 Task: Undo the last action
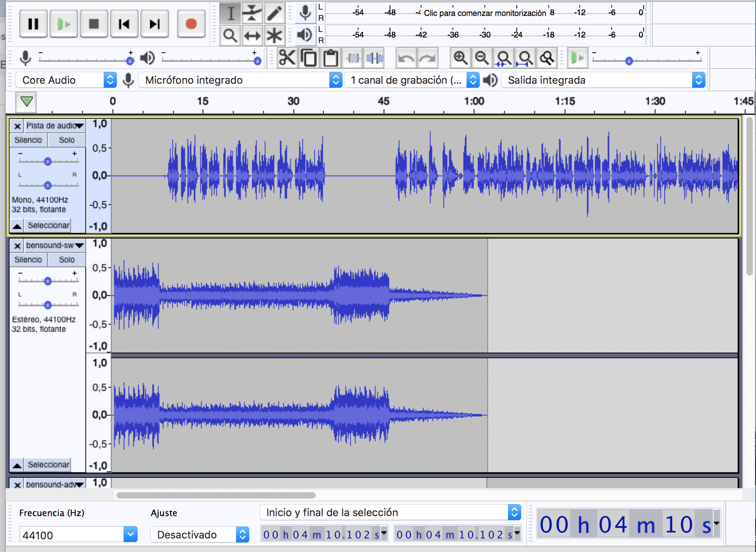pyautogui.click(x=406, y=58)
